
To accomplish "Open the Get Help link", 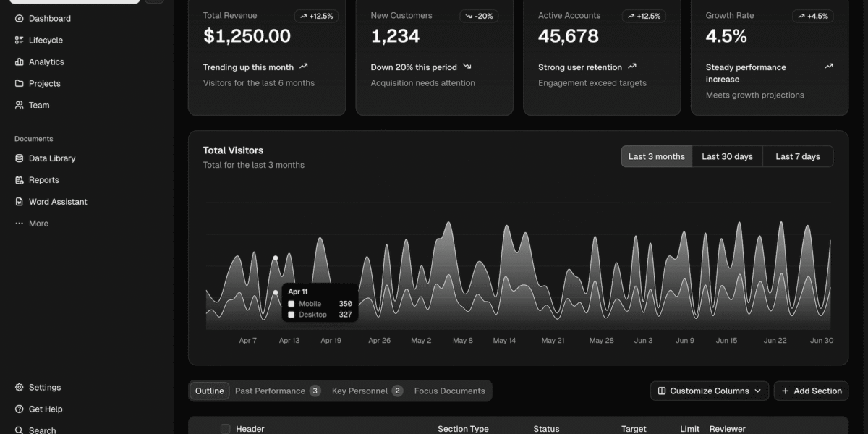I will tap(45, 409).
